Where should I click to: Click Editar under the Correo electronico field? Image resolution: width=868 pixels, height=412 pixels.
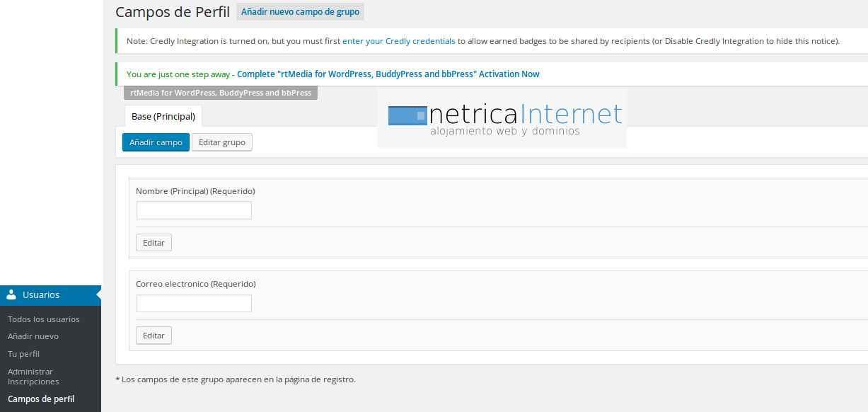point(154,336)
